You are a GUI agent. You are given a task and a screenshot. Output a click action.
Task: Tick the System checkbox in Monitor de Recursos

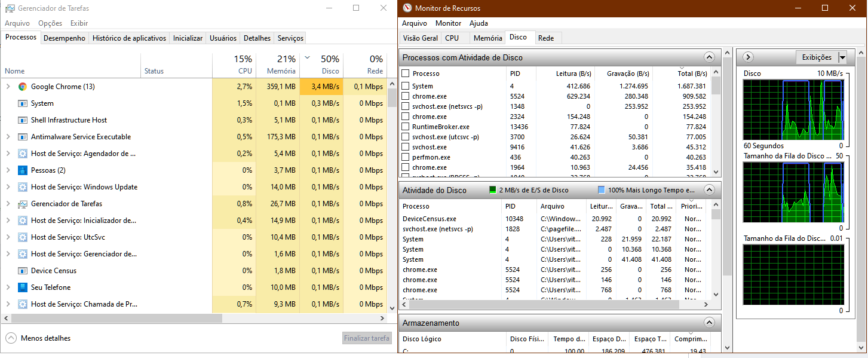[x=406, y=86]
